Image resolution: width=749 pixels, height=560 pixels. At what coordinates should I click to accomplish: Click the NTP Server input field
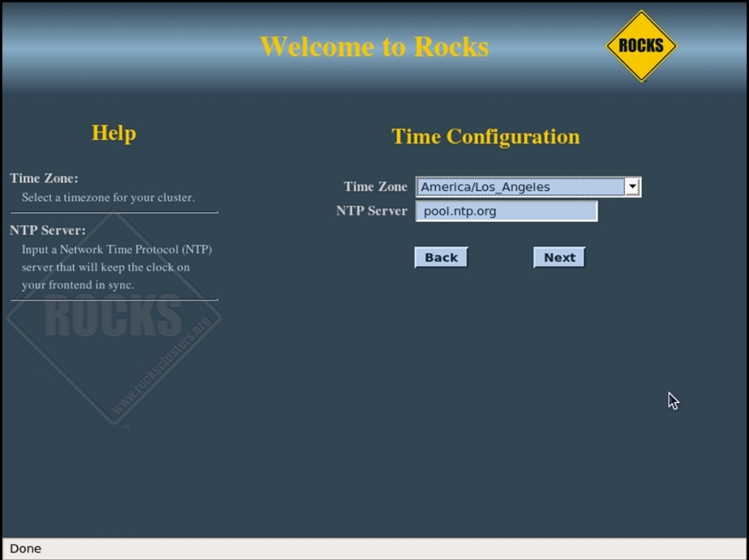pos(507,211)
